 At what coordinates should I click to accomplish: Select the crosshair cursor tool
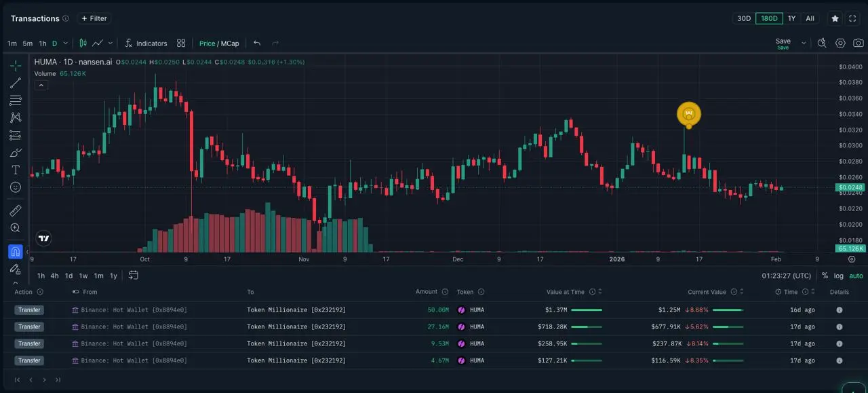pyautogui.click(x=16, y=66)
